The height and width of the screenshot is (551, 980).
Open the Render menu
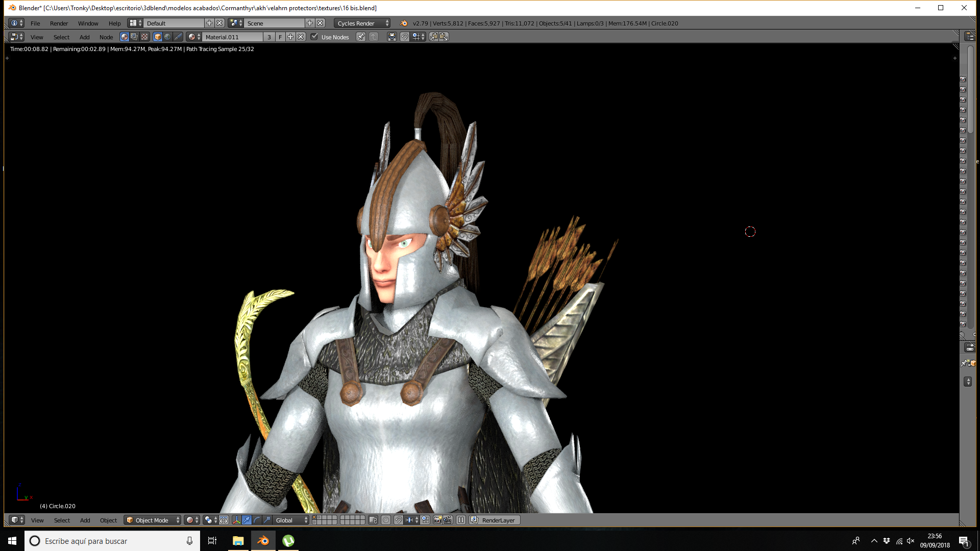59,23
